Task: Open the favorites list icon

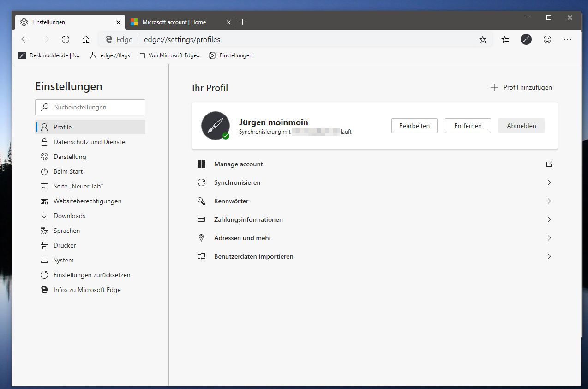Action: click(505, 40)
